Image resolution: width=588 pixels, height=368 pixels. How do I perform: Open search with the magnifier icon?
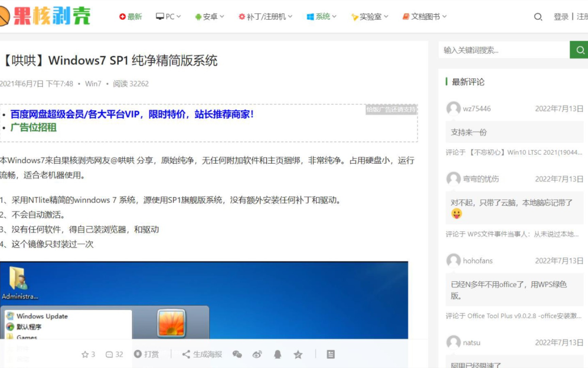(x=538, y=17)
